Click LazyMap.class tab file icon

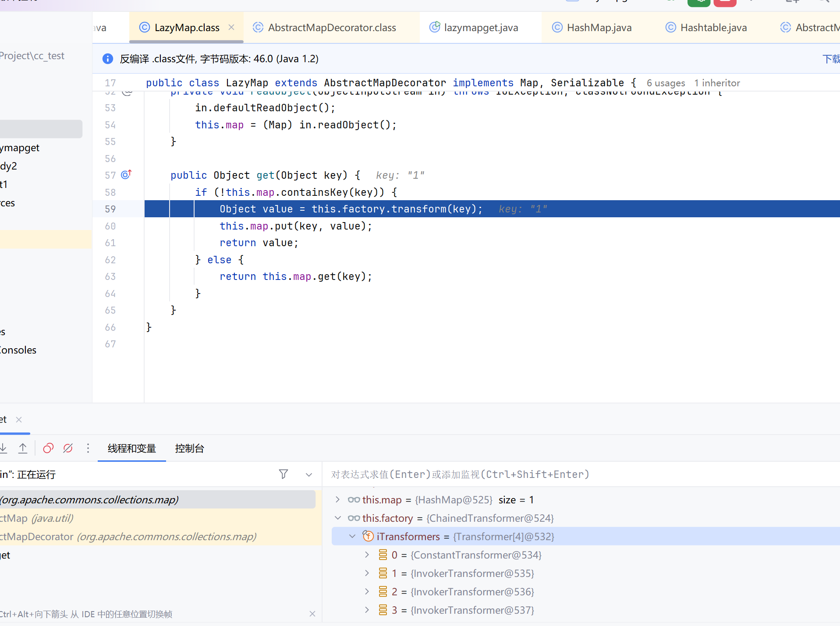click(144, 27)
